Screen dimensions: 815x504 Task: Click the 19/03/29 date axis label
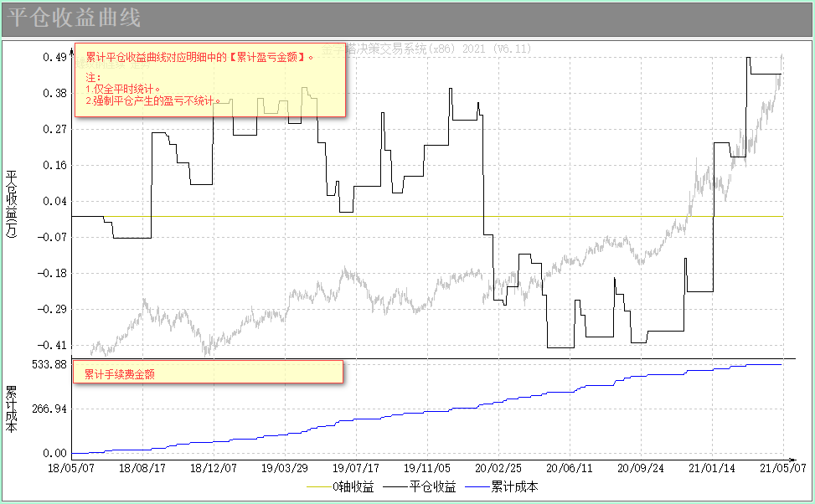click(285, 468)
